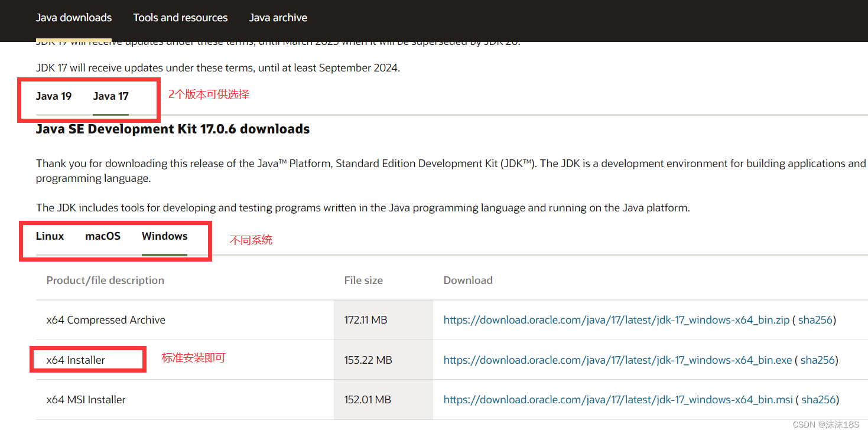Click the File size column header

click(363, 280)
